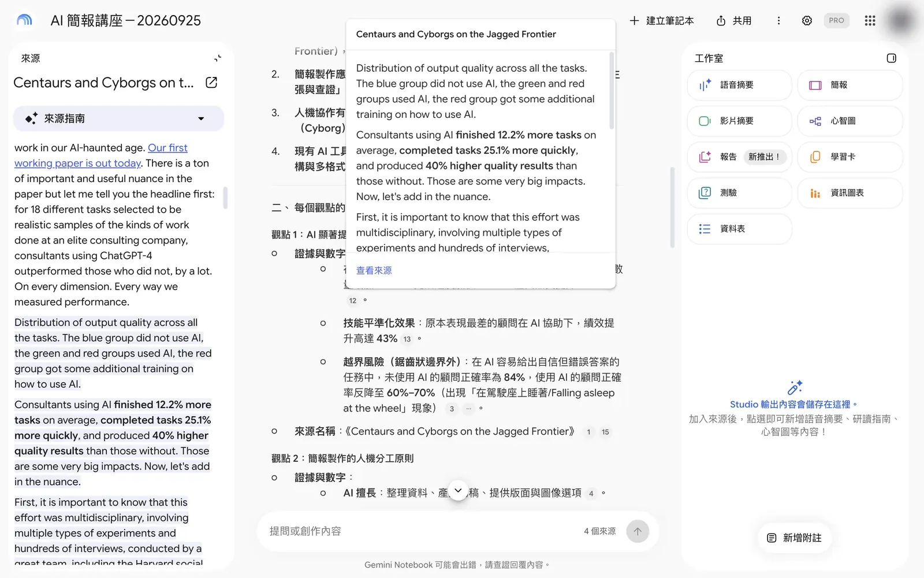
Task: Click the 4 個來源 source count
Action: [599, 531]
